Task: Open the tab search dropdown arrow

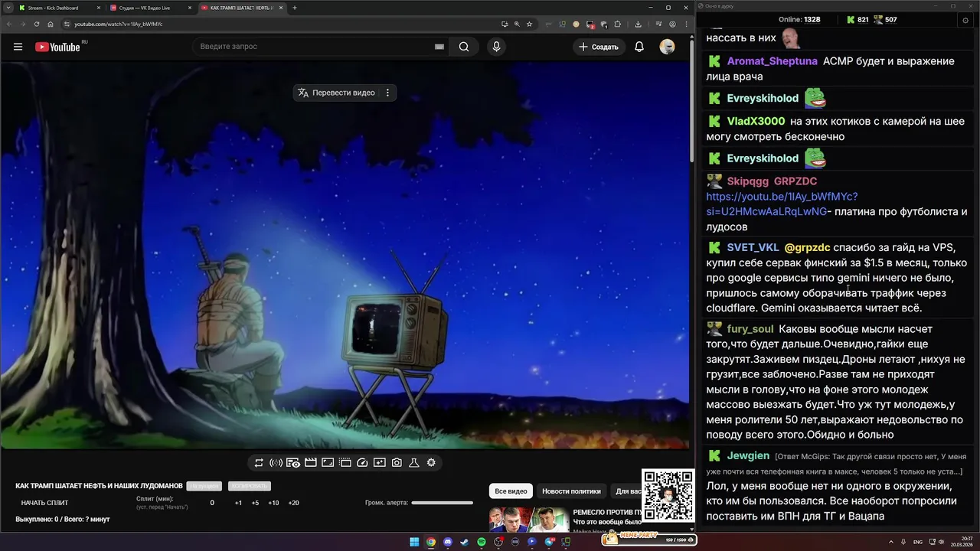Action: pyautogui.click(x=8, y=8)
